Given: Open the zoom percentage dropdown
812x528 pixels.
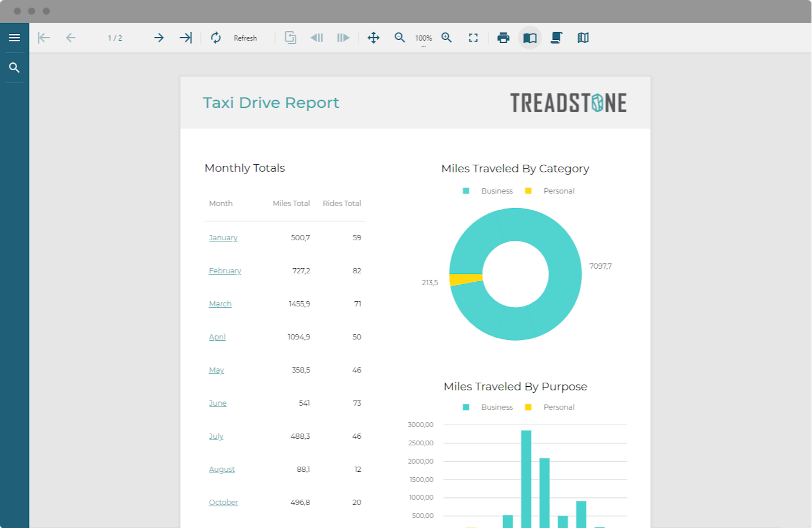Looking at the screenshot, I should 423,38.
